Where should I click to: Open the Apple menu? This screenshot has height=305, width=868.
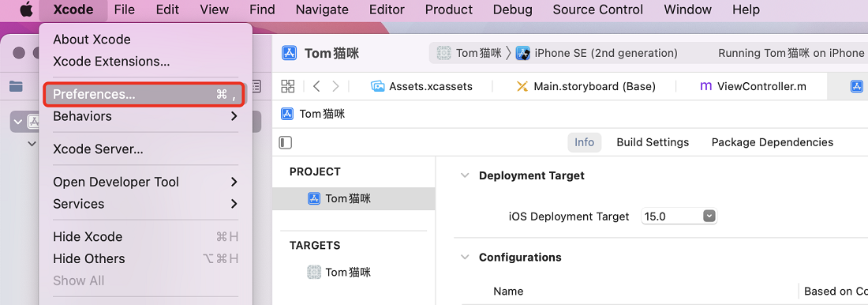pyautogui.click(x=26, y=9)
